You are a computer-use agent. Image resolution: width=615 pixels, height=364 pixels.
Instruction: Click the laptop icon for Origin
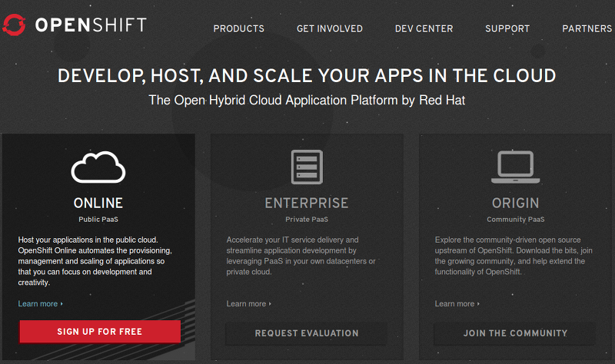pyautogui.click(x=515, y=167)
